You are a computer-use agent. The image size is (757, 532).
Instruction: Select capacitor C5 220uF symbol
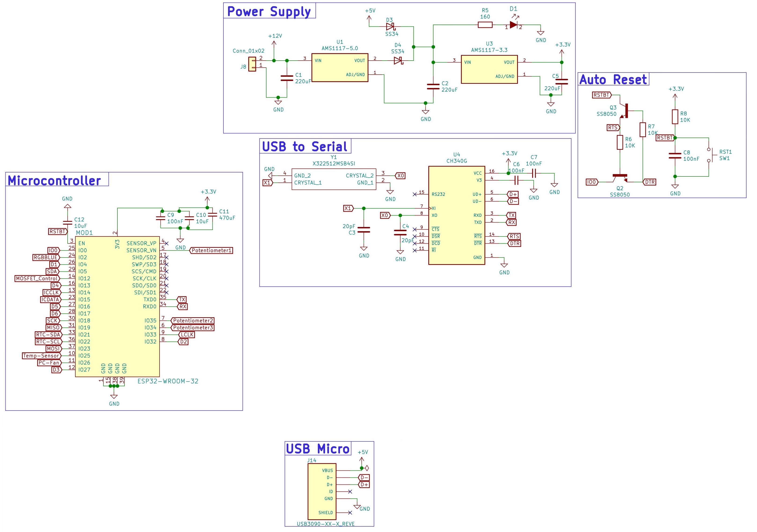tap(561, 81)
